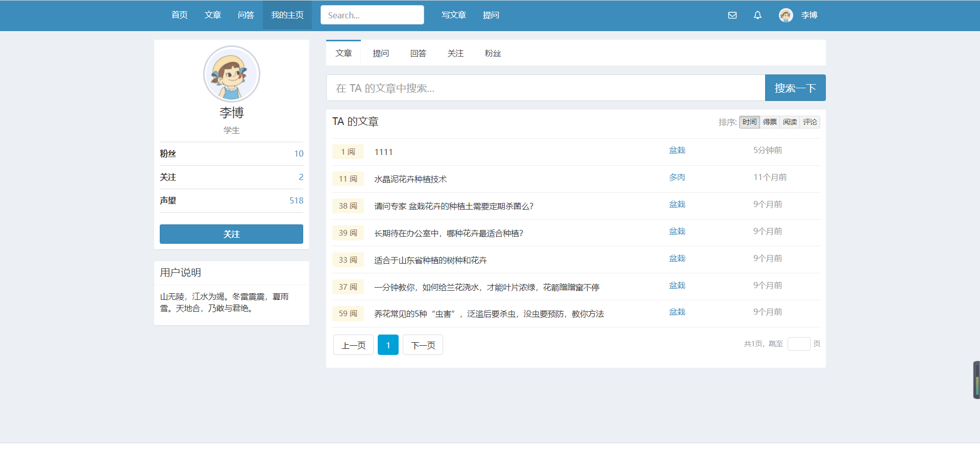
Task: Focus the top Search... box
Action: point(372,15)
